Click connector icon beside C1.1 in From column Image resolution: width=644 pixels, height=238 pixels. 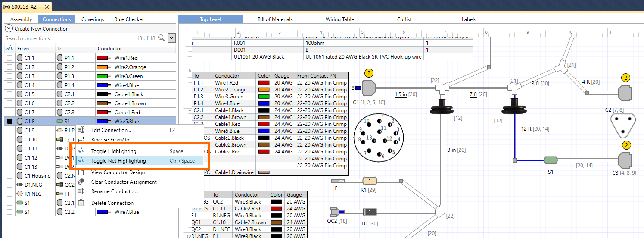click(x=20, y=58)
